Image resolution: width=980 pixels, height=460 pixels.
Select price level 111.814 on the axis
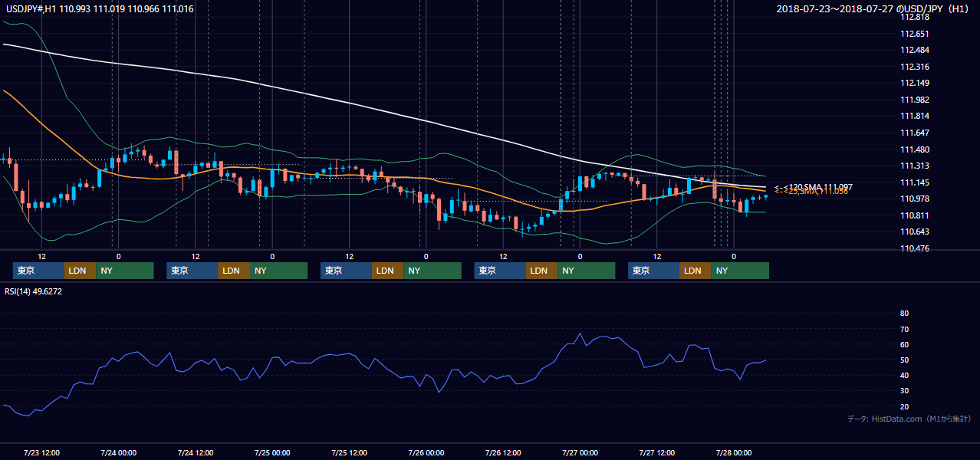point(915,116)
